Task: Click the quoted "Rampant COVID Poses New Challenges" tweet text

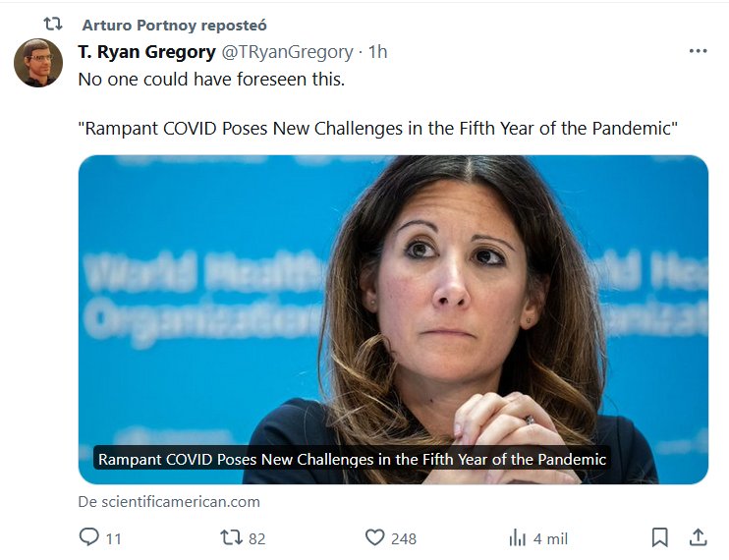Action: [378, 129]
